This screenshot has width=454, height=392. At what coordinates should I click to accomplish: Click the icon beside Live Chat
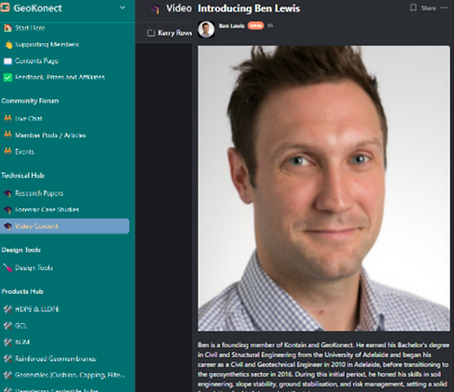click(8, 118)
